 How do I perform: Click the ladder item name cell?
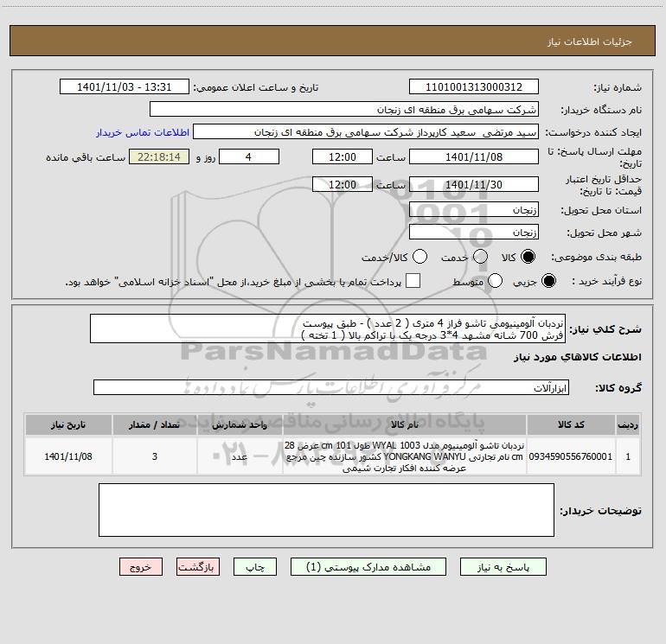click(x=405, y=456)
